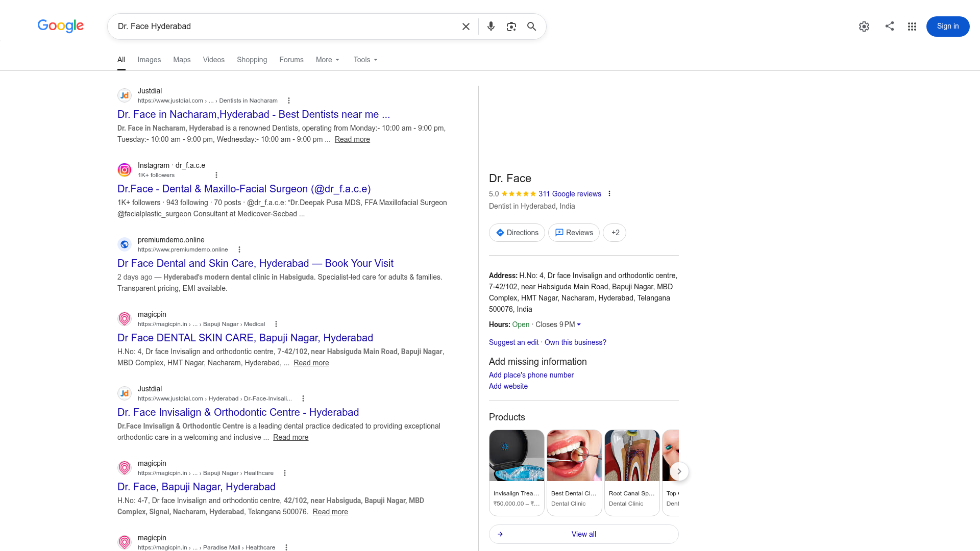Clear the search box with the X icon

point(466,27)
